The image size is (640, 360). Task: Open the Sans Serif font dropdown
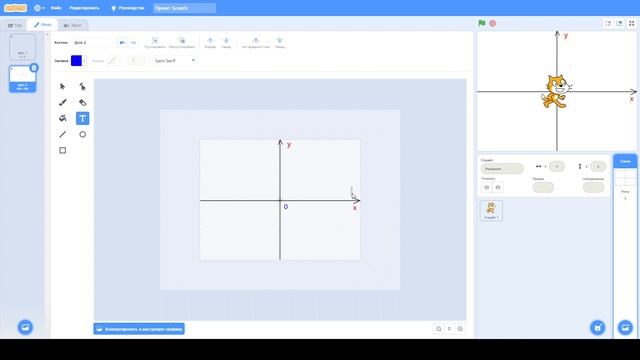[x=174, y=60]
